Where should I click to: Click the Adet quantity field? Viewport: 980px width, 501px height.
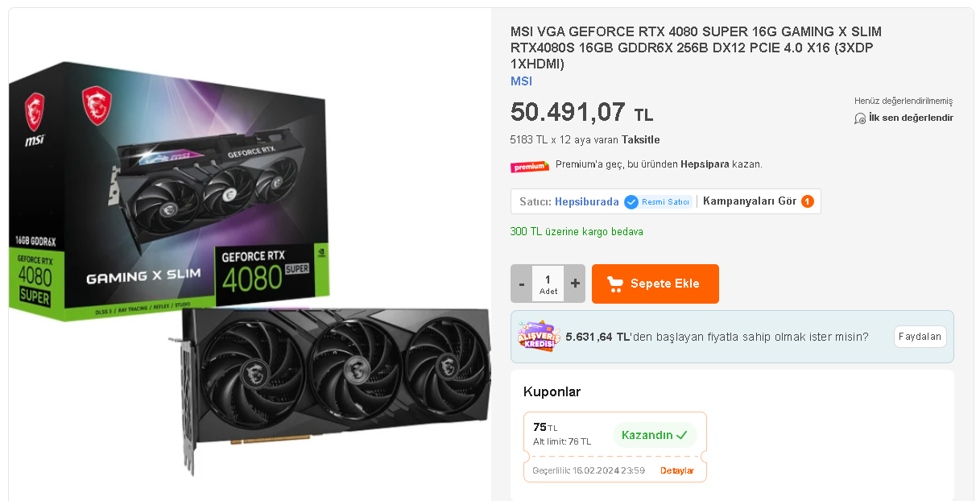(x=548, y=284)
